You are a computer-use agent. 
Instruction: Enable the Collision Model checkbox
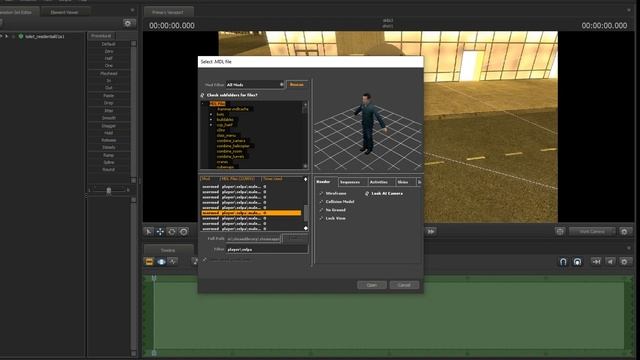pyautogui.click(x=321, y=202)
